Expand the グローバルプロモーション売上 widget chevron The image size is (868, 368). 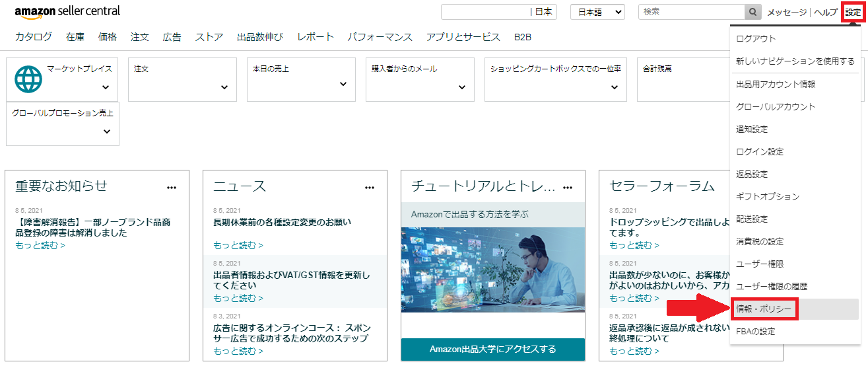pyautogui.click(x=107, y=131)
